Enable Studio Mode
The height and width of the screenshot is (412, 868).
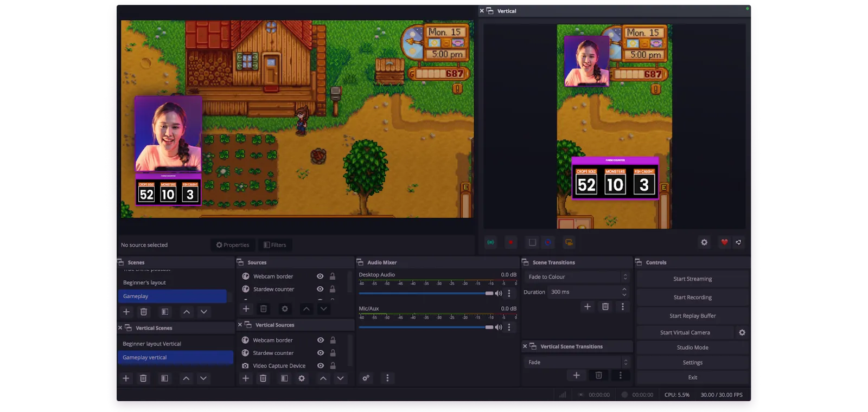693,347
